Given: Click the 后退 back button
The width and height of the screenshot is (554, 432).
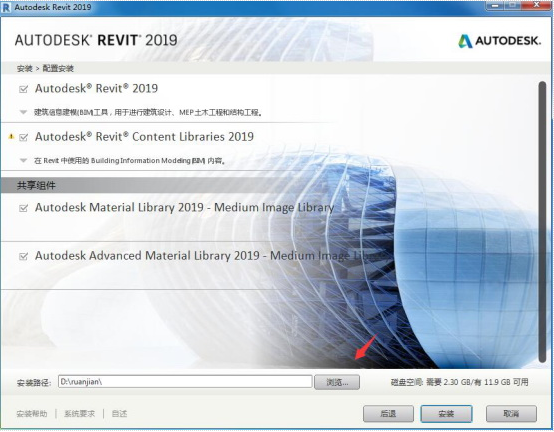Looking at the screenshot, I should coord(388,413).
